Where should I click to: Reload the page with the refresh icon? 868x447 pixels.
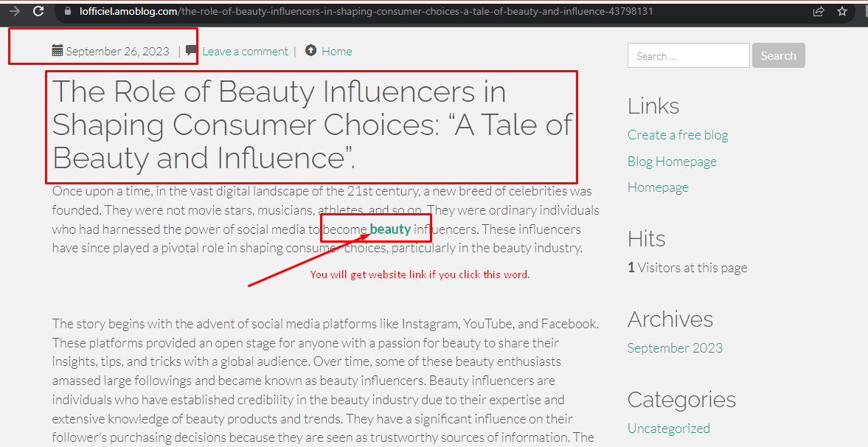[38, 11]
